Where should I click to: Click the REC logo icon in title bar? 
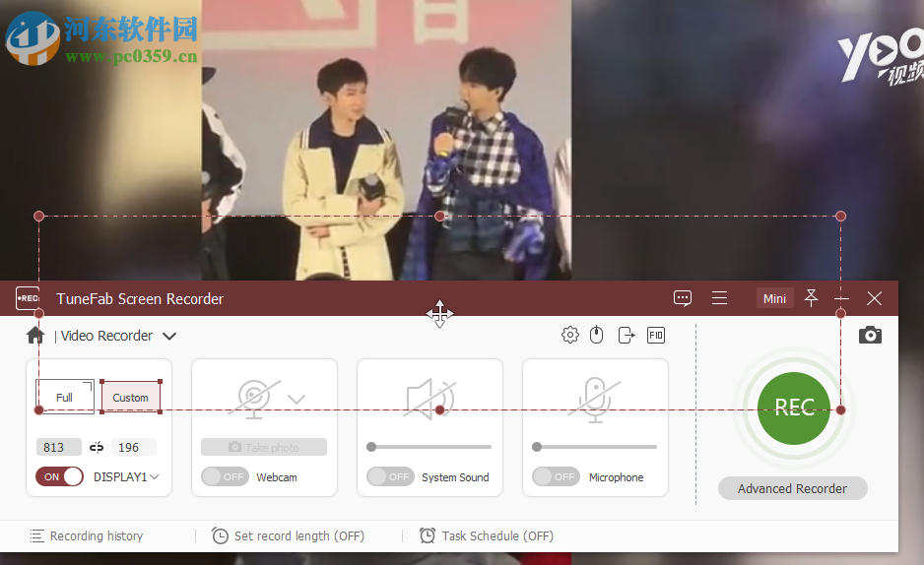tap(28, 298)
